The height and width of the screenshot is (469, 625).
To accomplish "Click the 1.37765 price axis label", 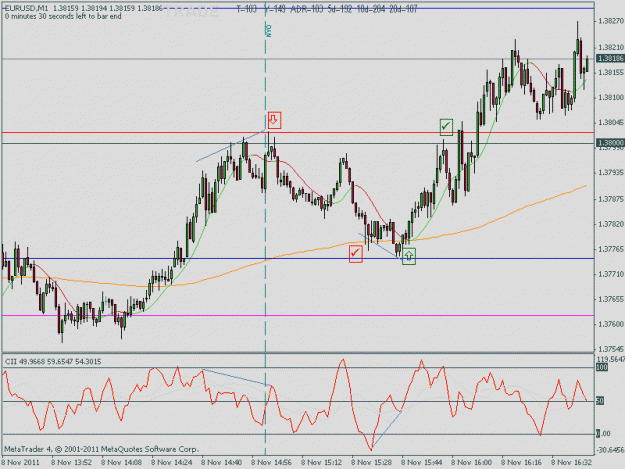I will pos(611,249).
